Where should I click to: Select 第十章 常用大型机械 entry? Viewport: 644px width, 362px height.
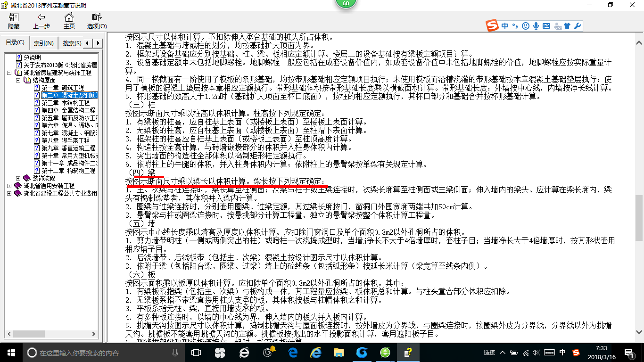69,156
